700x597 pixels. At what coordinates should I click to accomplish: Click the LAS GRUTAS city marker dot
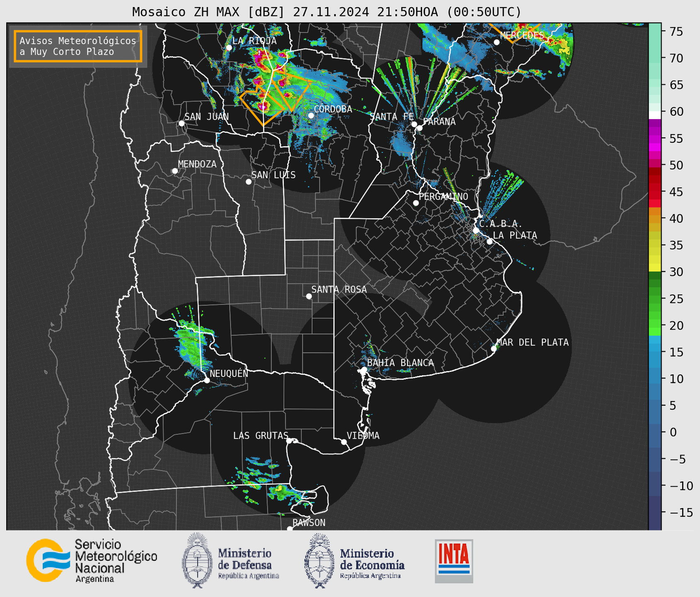[x=289, y=440]
